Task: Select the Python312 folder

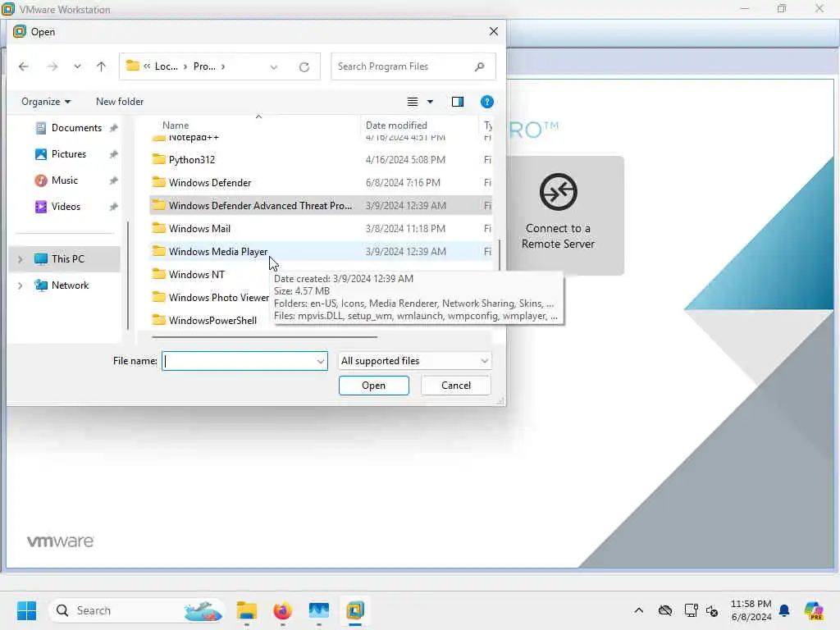Action: [321, 160]
